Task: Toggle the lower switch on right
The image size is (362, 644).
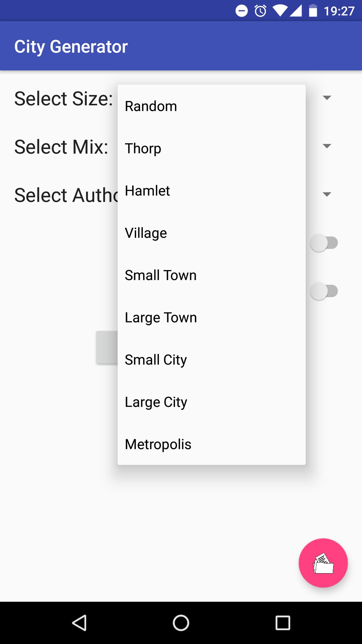Action: [x=324, y=291]
